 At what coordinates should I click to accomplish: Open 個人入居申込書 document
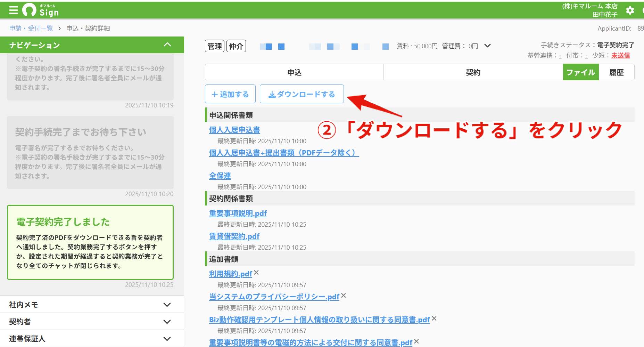[234, 130]
